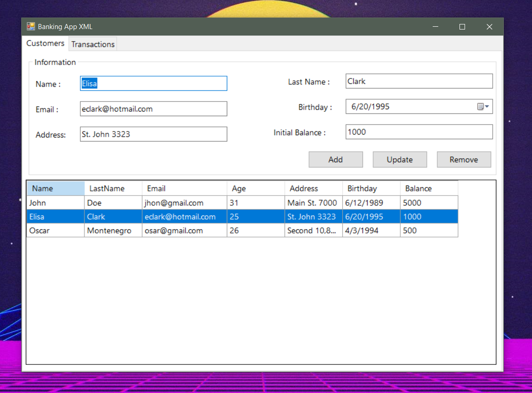Screen dimensions: 532x393
Task: Click the age cell showing 26
Action: point(255,230)
